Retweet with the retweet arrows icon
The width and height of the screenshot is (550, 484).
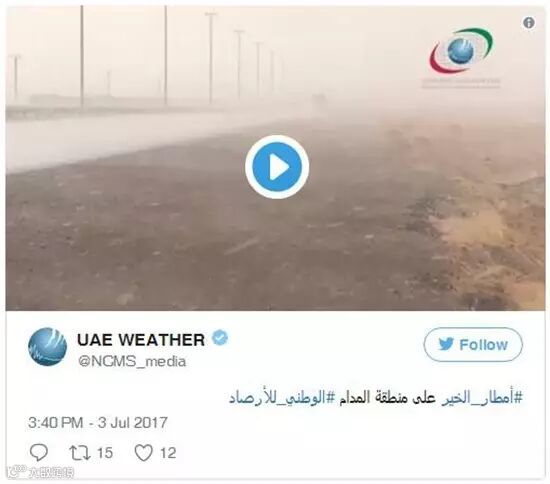(x=80, y=453)
